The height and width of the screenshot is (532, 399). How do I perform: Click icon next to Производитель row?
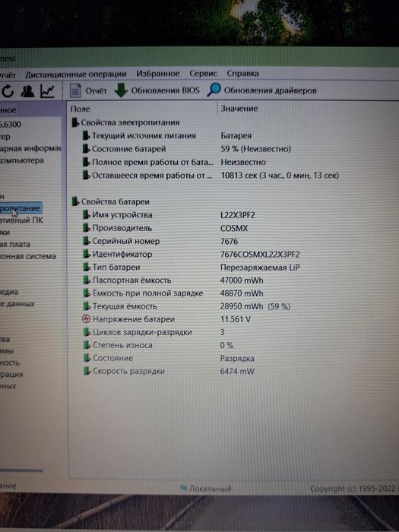[87, 228]
